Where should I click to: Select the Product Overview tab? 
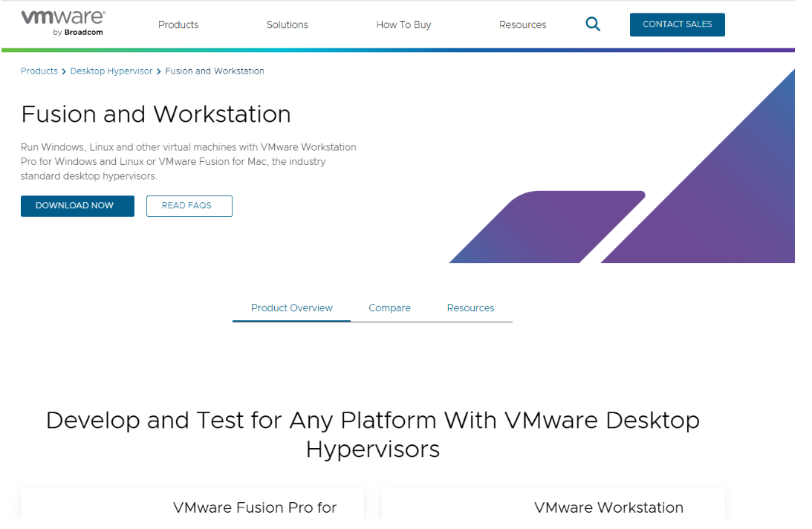[291, 308]
